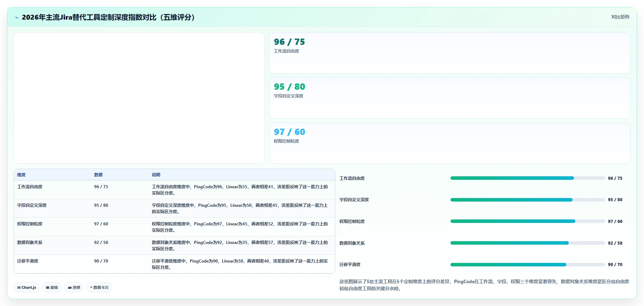Viewport: 644px width, 306px height.
Task: Click 权限控制粒度 cell in the table
Action: (30, 224)
